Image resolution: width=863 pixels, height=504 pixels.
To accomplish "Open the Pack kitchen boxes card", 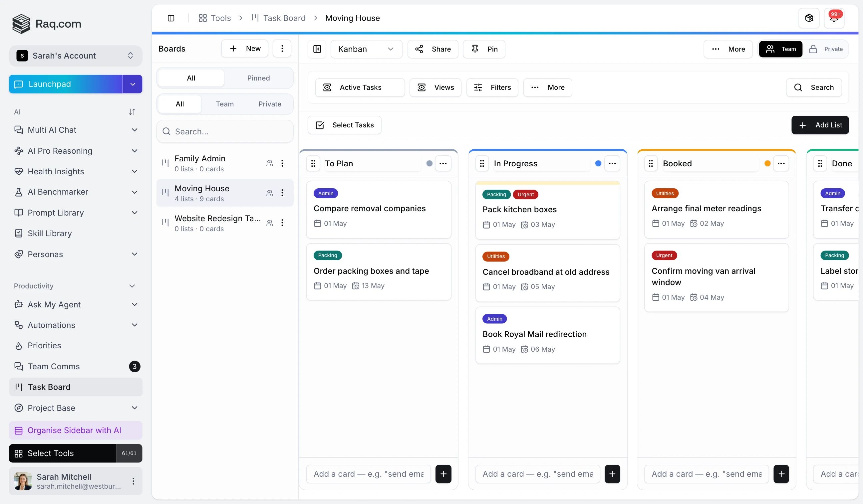I will click(x=547, y=210).
